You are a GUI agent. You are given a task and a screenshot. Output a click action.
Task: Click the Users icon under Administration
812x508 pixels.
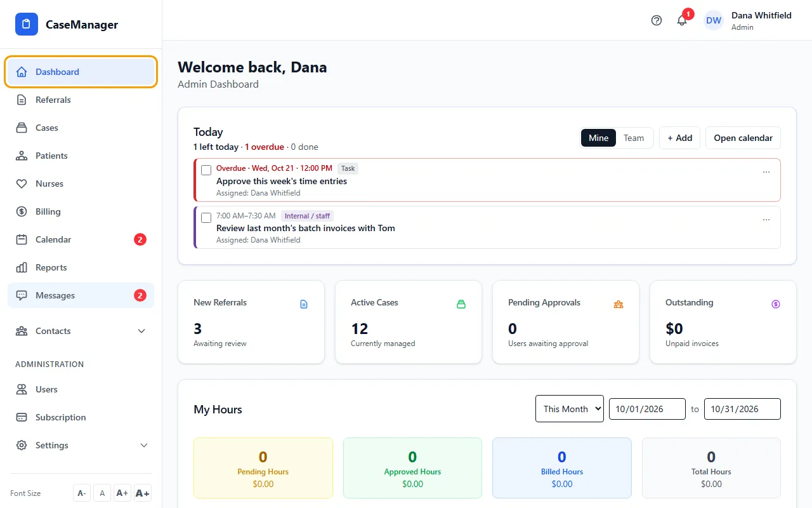coord(22,389)
